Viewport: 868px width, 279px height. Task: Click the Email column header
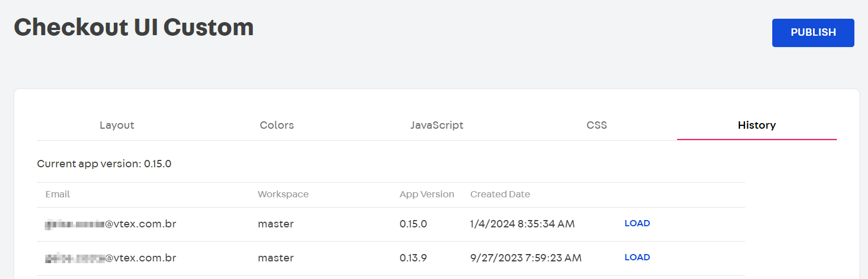(x=58, y=195)
